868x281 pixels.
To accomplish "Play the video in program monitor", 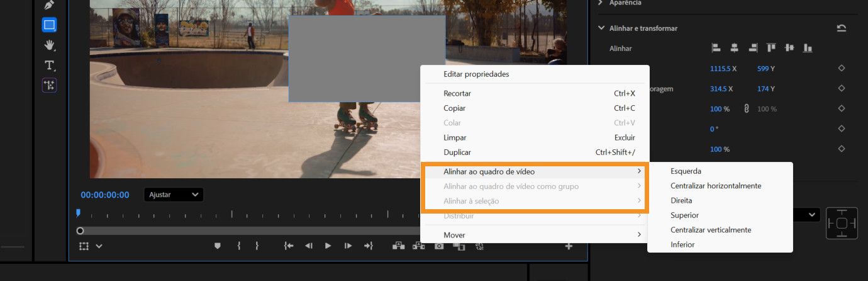I will (328, 246).
